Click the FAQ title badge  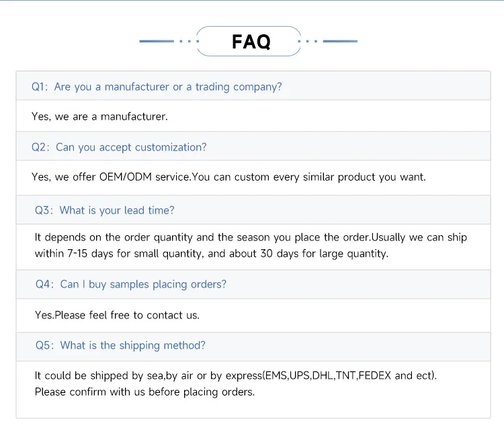point(251,42)
